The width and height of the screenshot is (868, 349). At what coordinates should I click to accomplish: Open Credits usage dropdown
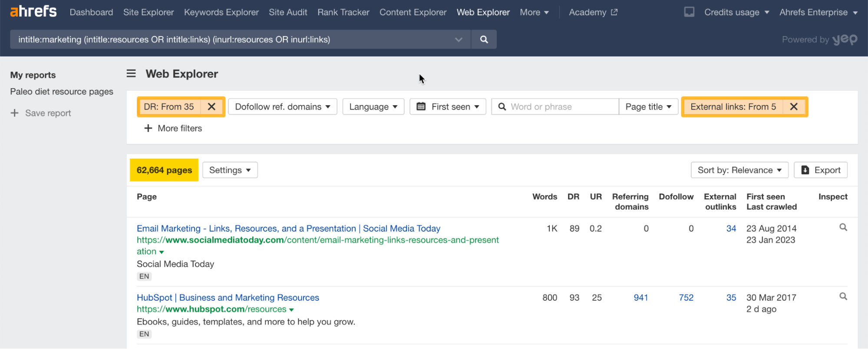(x=736, y=12)
